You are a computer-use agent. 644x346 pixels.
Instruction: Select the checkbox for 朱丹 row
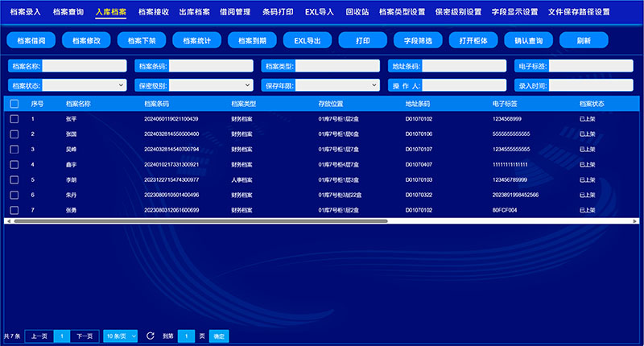click(14, 195)
